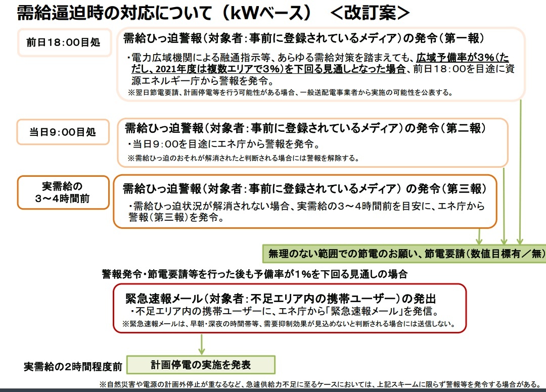Click the ※需給ひっ迫のおそれが解消 note line
Viewport: 546px width, 392px height.
(x=243, y=158)
